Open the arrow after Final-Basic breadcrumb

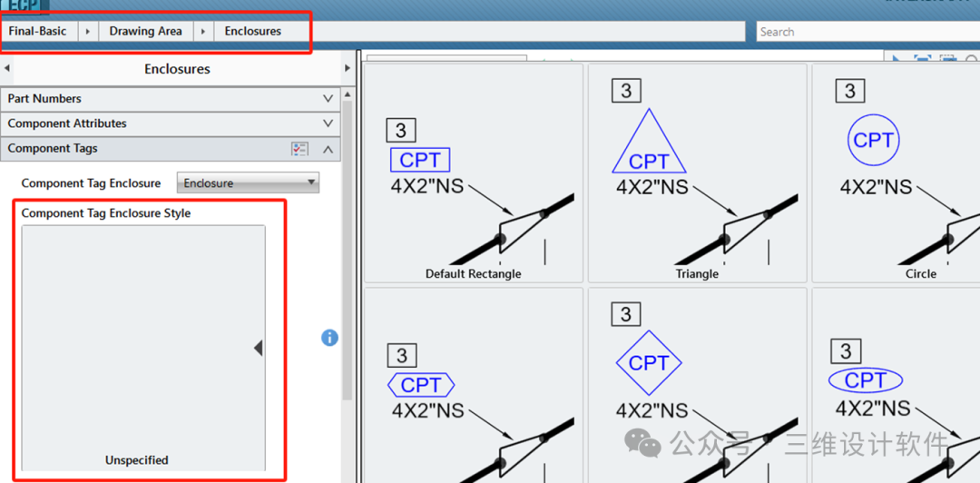click(88, 31)
